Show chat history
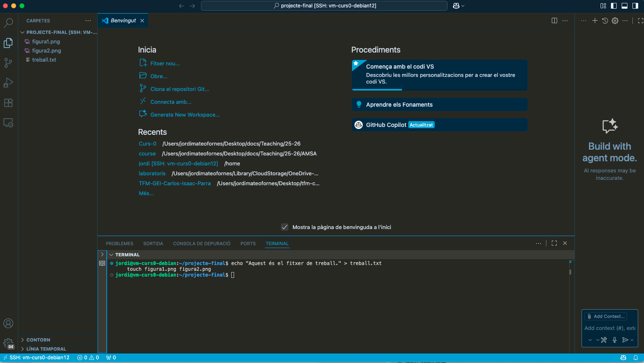Image resolution: width=644 pixels, height=363 pixels. pos(605,21)
